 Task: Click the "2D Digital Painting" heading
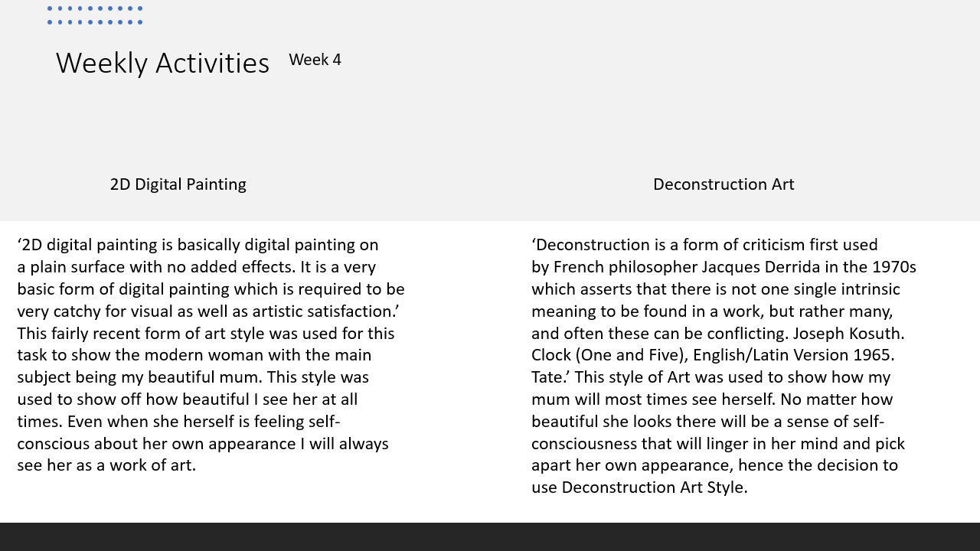[x=178, y=184]
